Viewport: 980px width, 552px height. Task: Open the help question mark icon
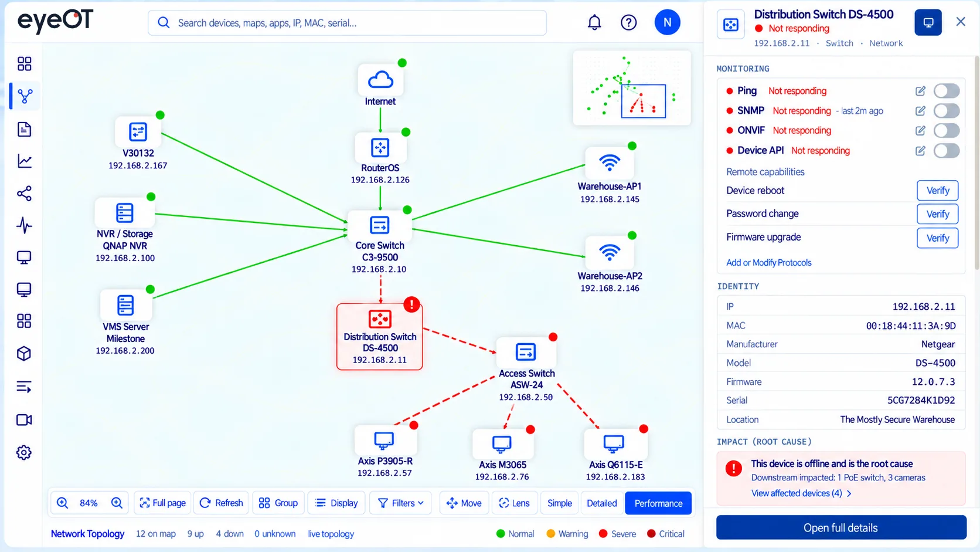pos(629,22)
